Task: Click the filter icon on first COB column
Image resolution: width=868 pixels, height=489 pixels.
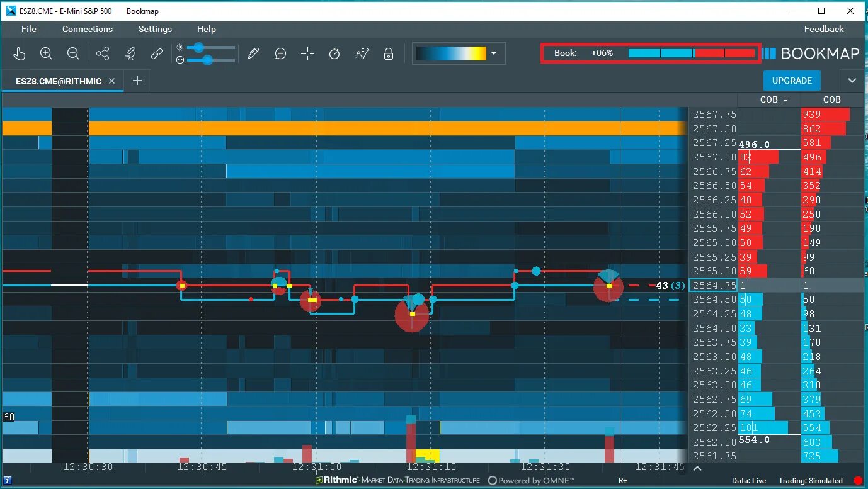Action: coord(785,100)
